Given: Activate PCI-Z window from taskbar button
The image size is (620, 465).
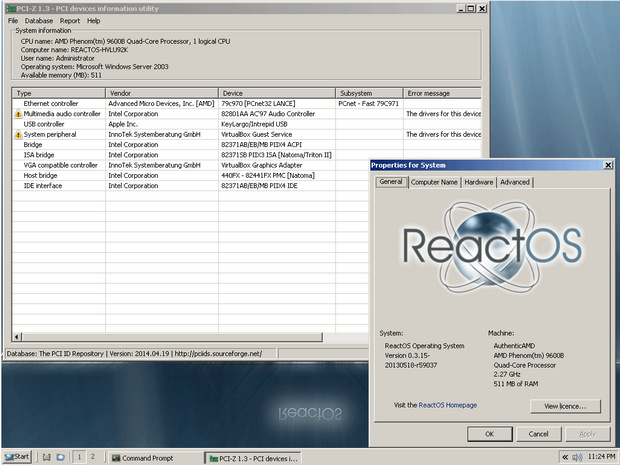Looking at the screenshot, I should (x=253, y=458).
